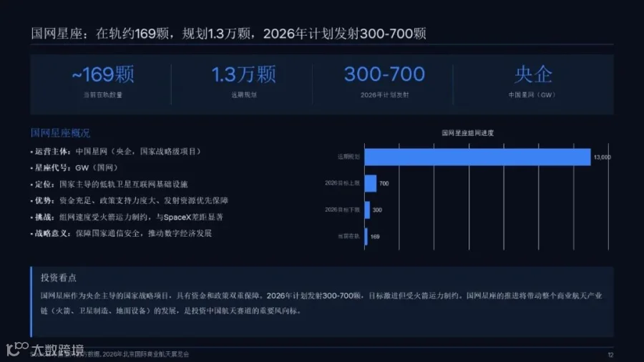Click the 投资看点 box heading
The width and height of the screenshot is (644, 362).
coord(59,278)
